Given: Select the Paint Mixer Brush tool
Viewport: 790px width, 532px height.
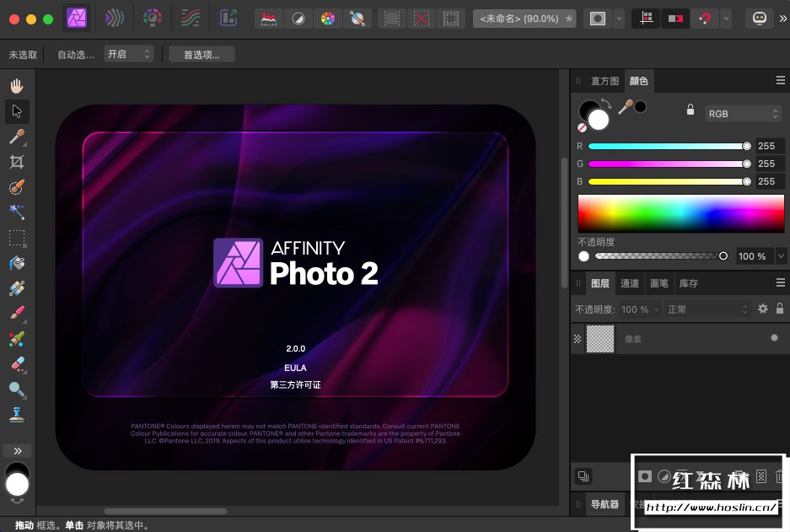Looking at the screenshot, I should 17,339.
